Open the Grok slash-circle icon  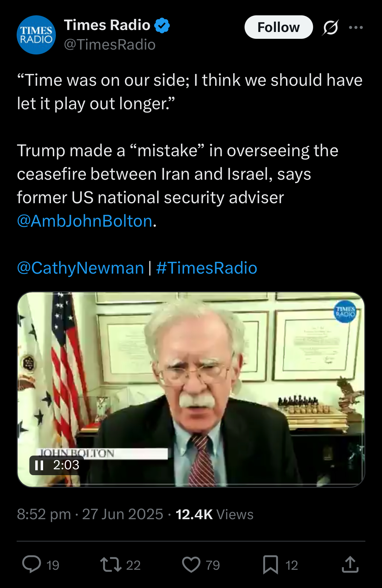point(330,27)
